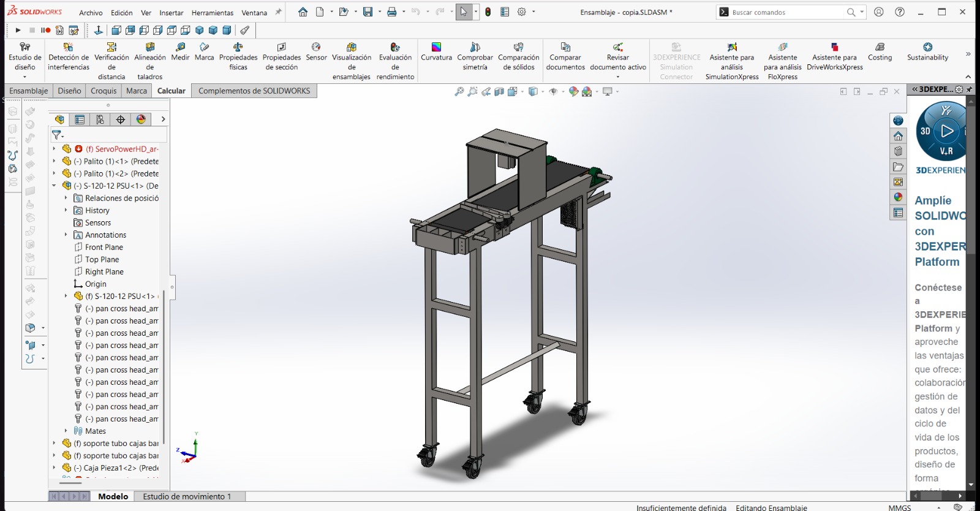Open the Zoom to fit view tool
Viewport: 980px width, 511px height.
point(459,91)
